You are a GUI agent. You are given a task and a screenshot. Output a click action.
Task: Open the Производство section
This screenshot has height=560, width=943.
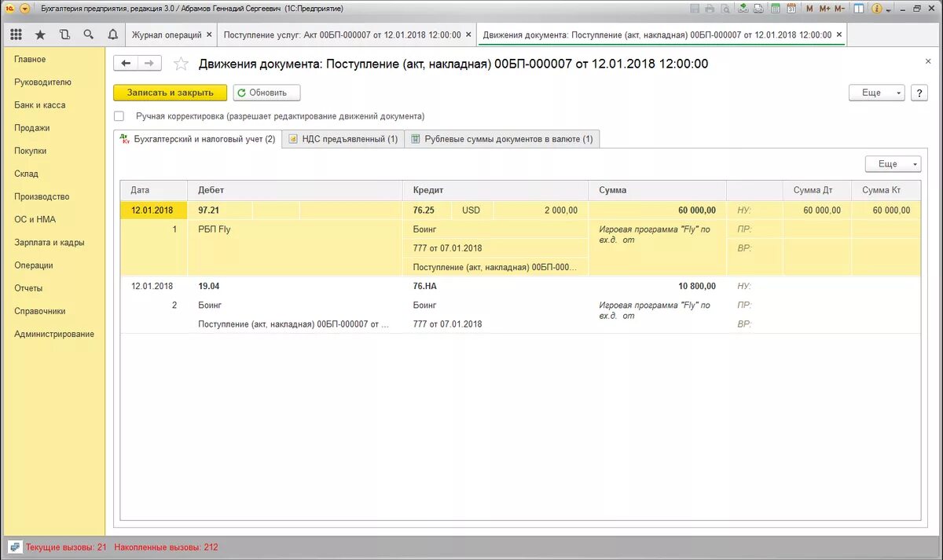tap(42, 196)
